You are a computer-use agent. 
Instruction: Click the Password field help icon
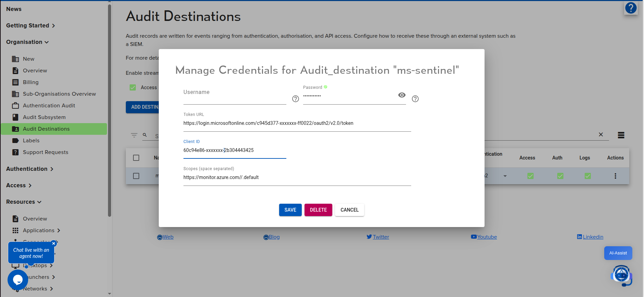click(x=415, y=99)
